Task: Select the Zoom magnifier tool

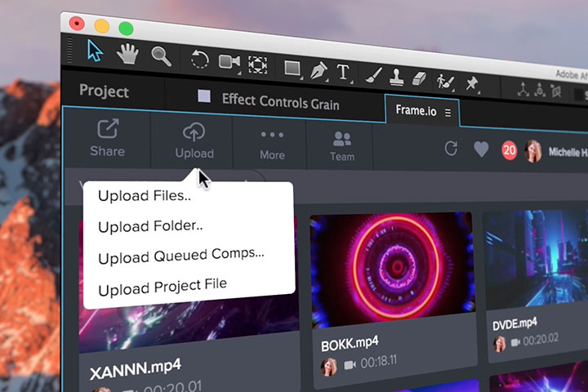Action: point(161,56)
